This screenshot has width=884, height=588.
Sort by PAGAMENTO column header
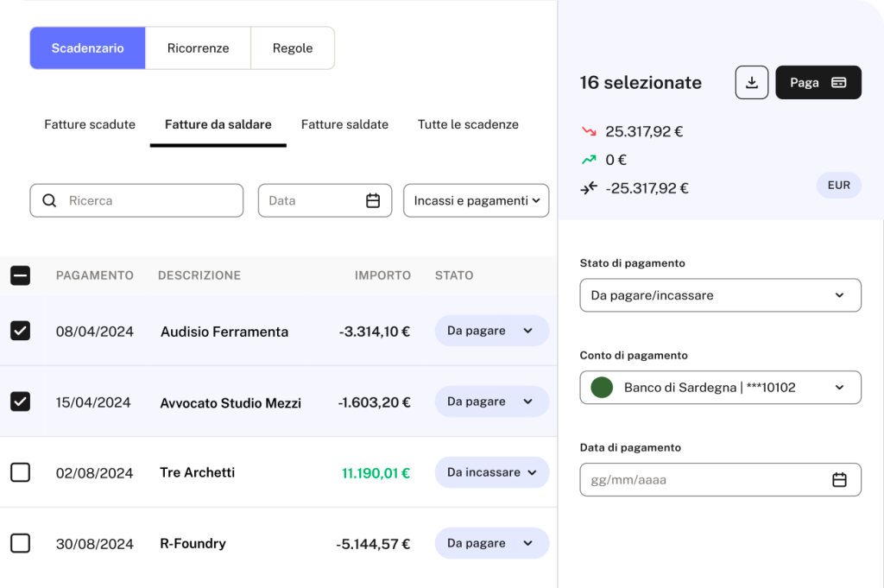click(x=95, y=275)
